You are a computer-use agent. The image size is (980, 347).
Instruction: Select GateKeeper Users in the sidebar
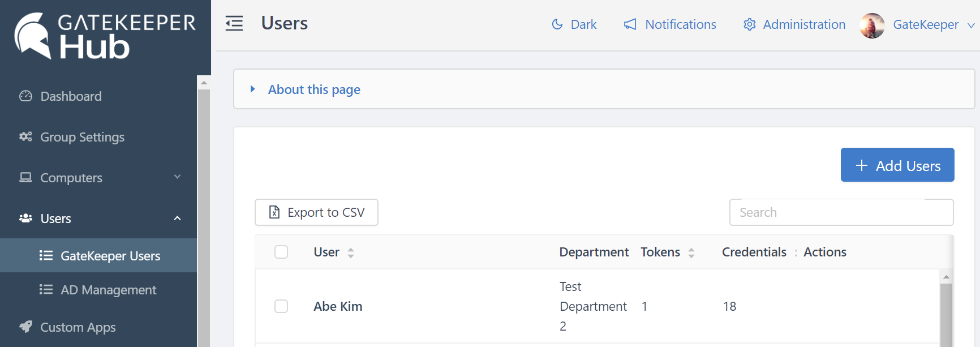(x=110, y=256)
